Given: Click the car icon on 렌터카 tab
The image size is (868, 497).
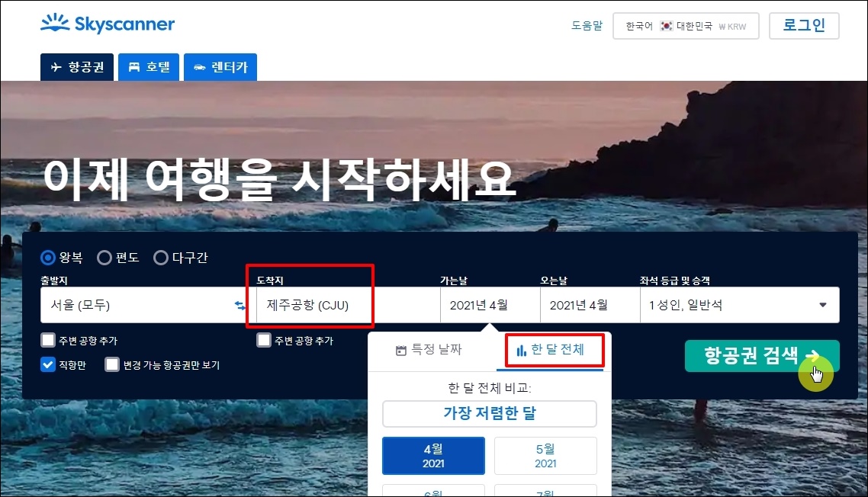Looking at the screenshot, I should point(200,68).
